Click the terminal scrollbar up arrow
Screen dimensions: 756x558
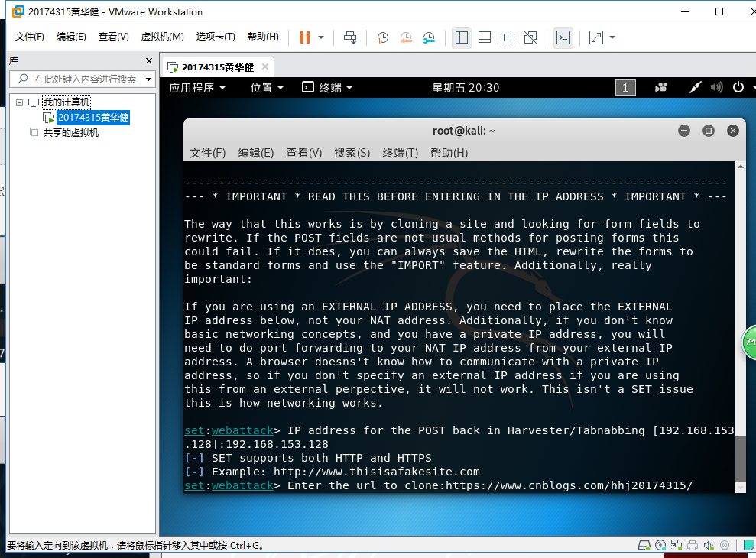coord(741,167)
